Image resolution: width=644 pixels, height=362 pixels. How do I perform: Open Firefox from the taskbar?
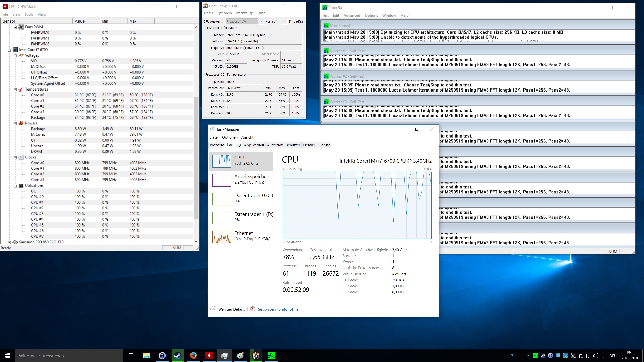point(193,356)
